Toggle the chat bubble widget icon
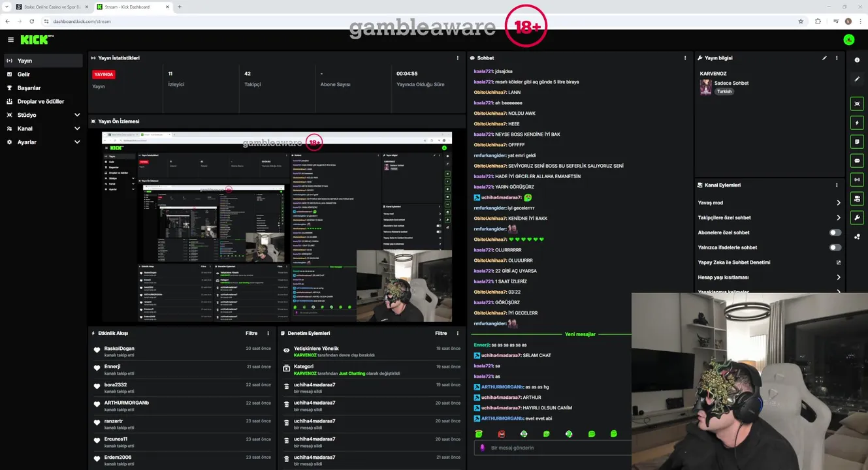Screen dimensions: 868x470 coord(857,161)
